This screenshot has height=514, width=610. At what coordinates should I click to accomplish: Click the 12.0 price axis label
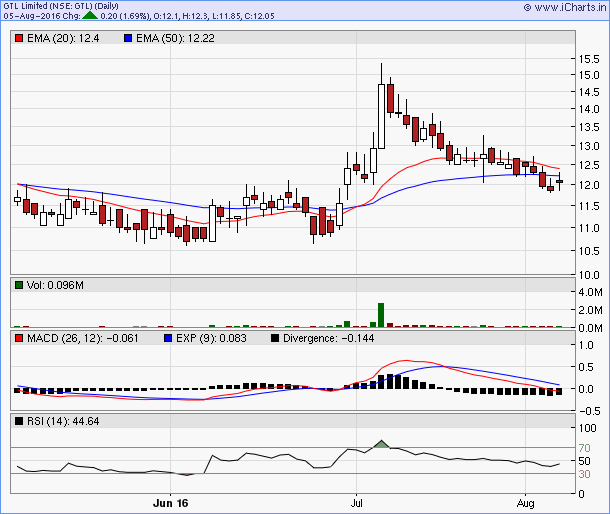(589, 185)
